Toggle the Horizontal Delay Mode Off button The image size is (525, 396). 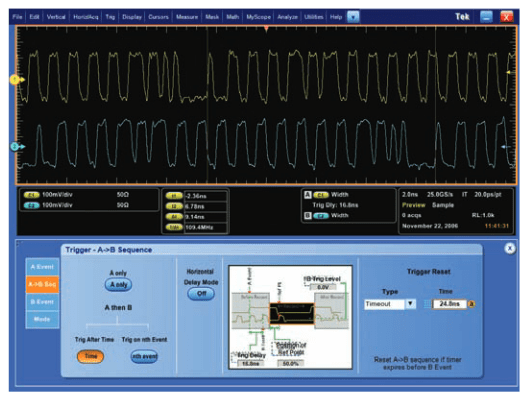pos(201,294)
